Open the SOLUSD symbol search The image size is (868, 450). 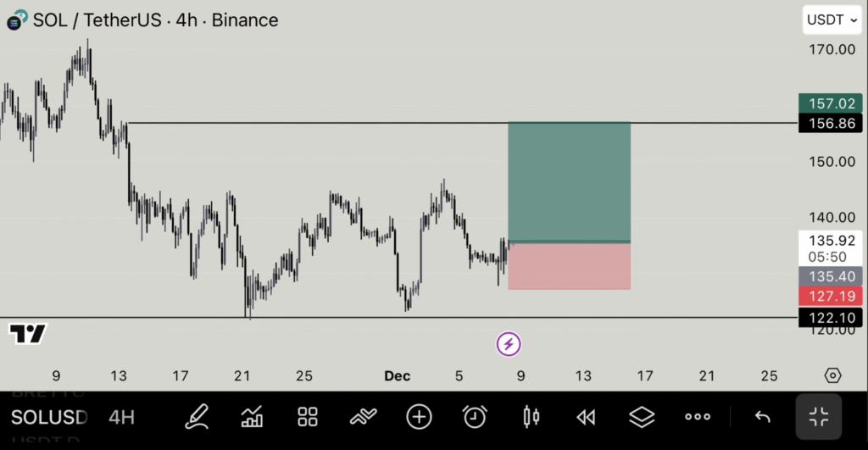click(x=48, y=417)
